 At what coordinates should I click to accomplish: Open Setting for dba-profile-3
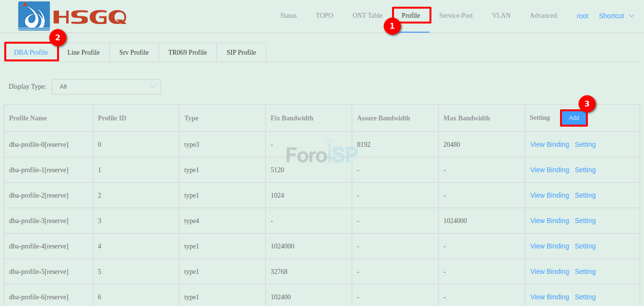point(585,221)
